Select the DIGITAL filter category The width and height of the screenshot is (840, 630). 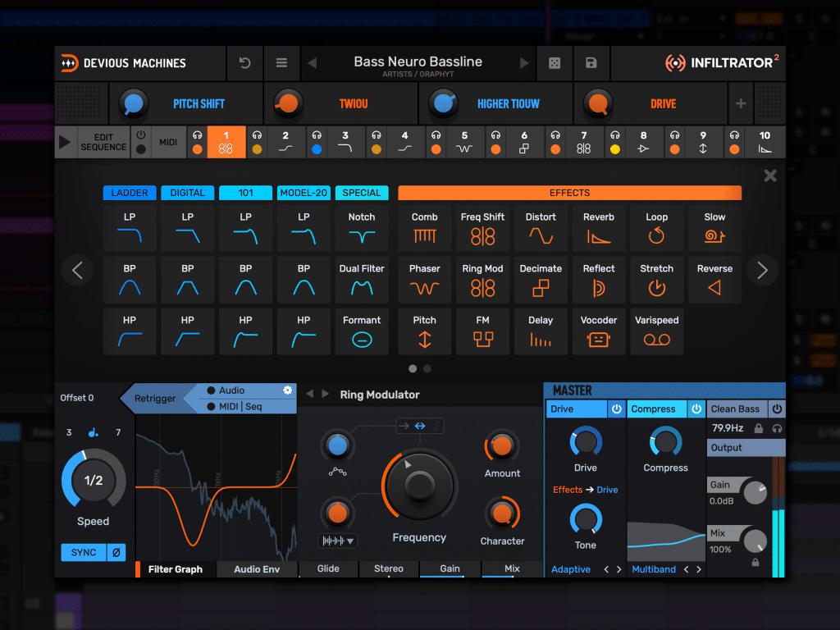click(188, 193)
